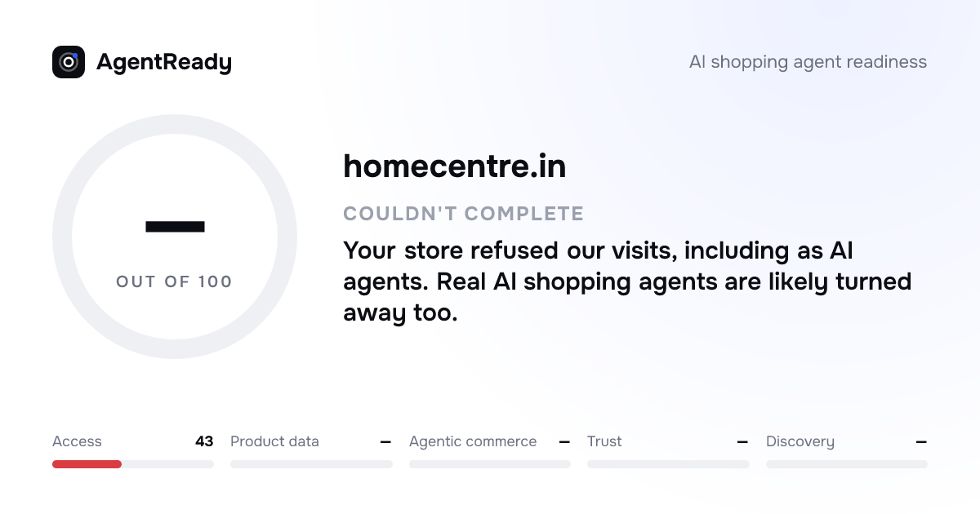This screenshot has height=514, width=980.
Task: Open the Access category label
Action: 77,441
